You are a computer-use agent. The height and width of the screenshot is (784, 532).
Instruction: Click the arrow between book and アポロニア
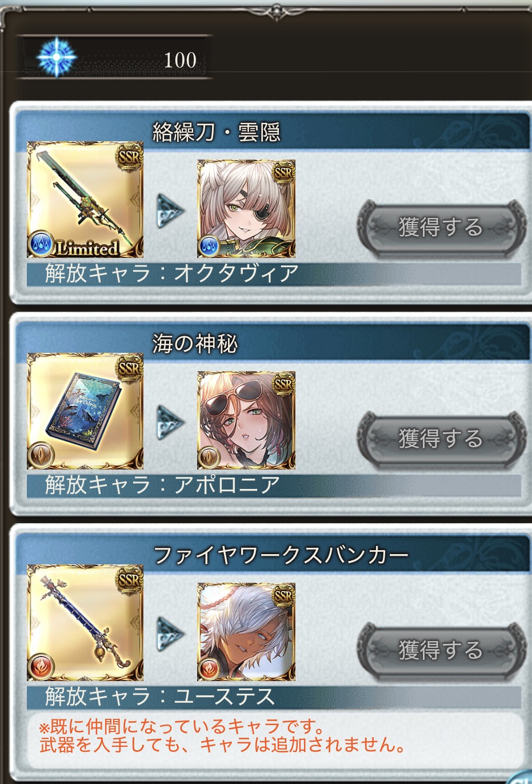[x=170, y=423]
